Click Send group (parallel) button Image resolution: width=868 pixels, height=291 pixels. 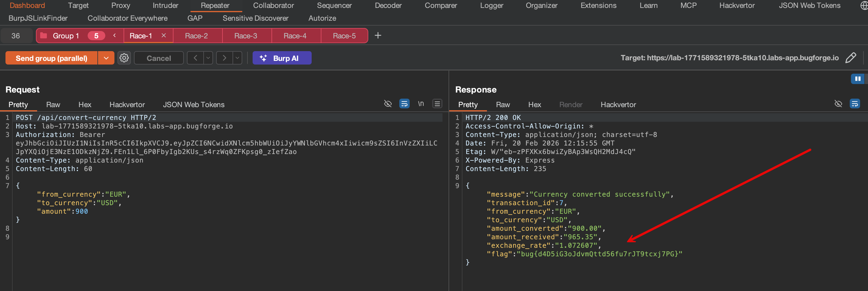51,58
